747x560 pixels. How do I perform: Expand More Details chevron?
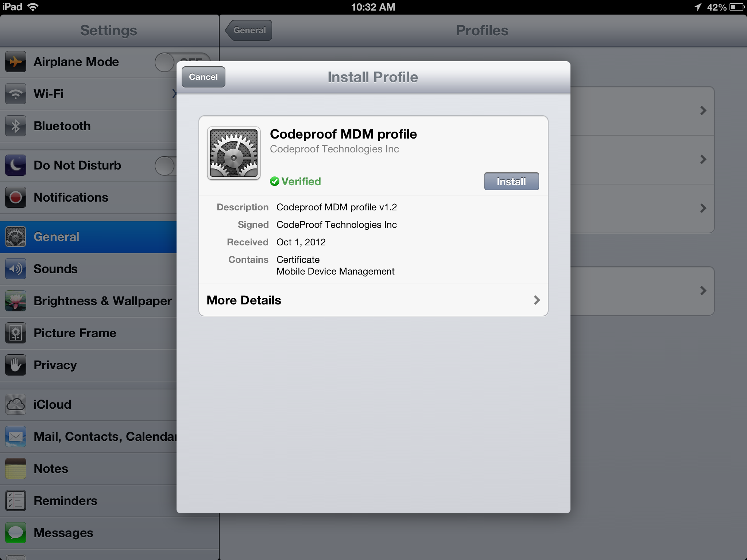coord(537,300)
